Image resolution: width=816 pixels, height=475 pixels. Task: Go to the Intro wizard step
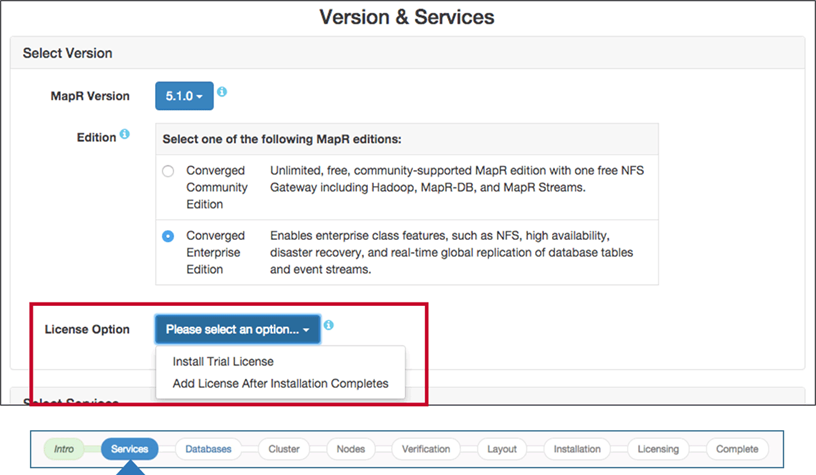[x=64, y=449]
